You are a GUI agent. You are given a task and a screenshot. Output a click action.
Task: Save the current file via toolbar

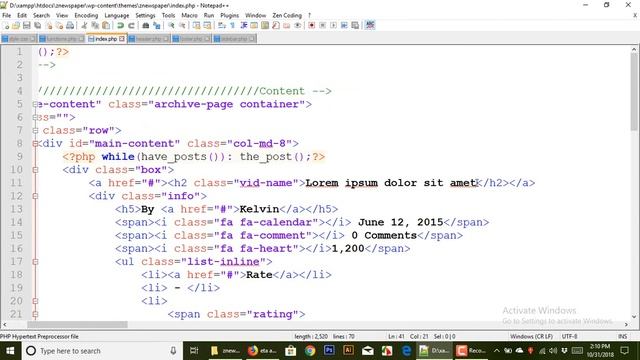[x=27, y=25]
